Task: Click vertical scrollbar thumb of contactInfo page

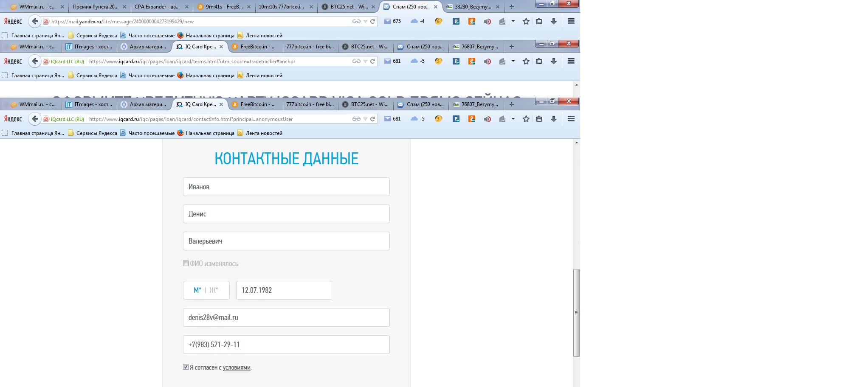Action: pyautogui.click(x=576, y=313)
